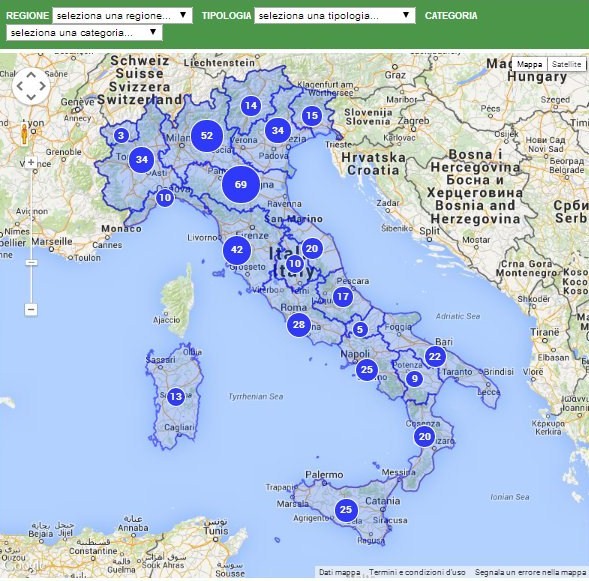Open Segnala un errore nella mappa link
Image resolution: width=589 pixels, height=581 pixels.
click(x=530, y=572)
